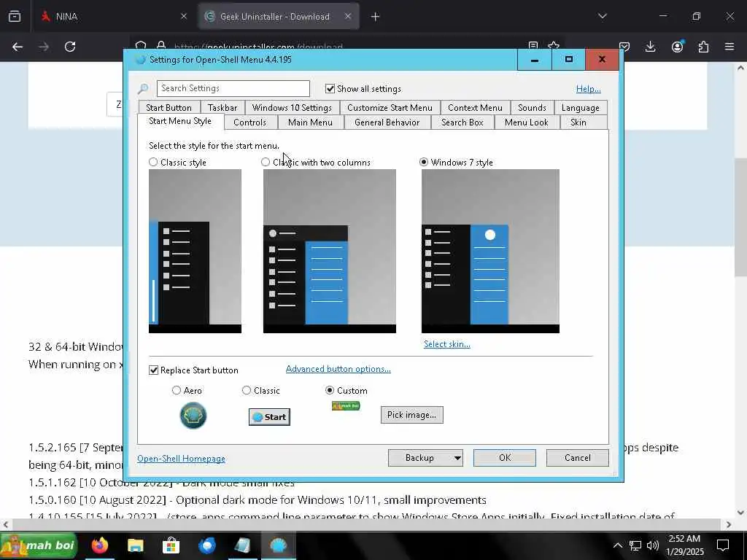
Task: Select Classic with two columns radio
Action: (266, 162)
